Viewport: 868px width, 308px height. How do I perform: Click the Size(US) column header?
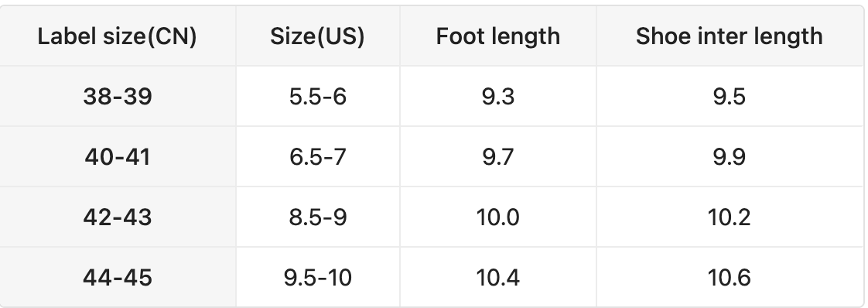pos(318,36)
